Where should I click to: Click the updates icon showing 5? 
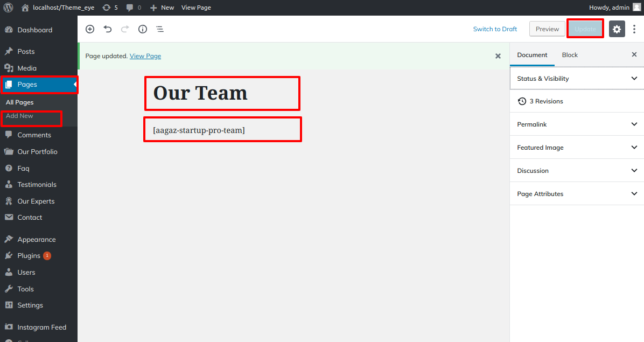coord(107,8)
